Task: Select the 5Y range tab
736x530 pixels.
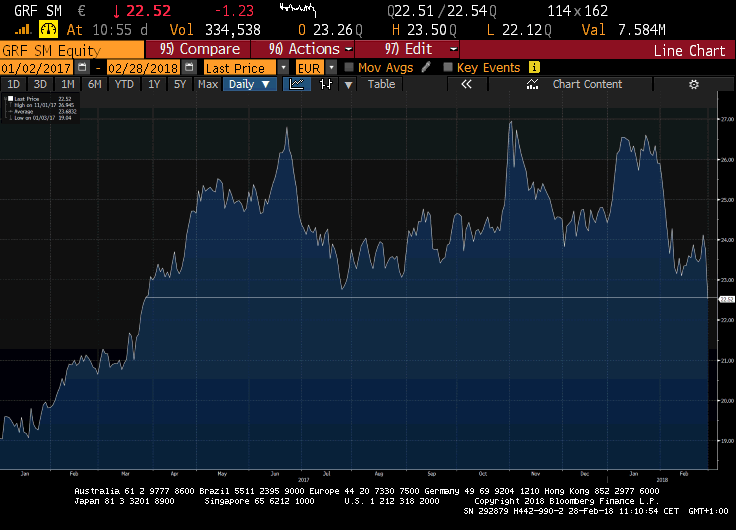Action: pos(180,84)
